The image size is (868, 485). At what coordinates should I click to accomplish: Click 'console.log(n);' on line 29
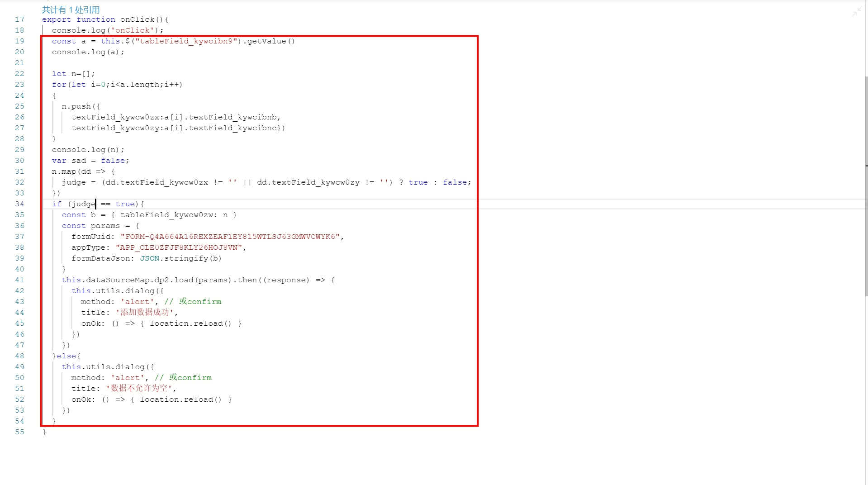click(x=88, y=150)
